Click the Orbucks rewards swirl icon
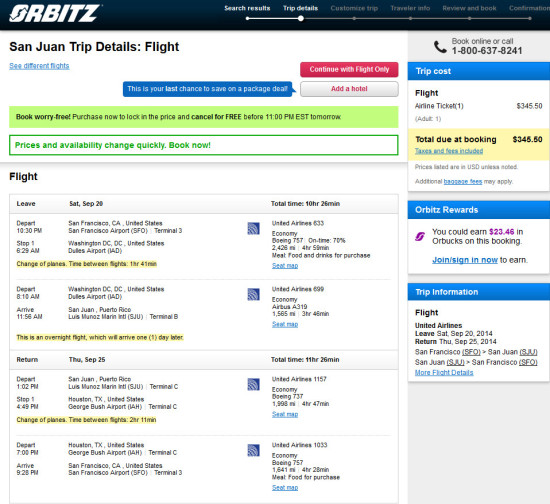This screenshot has height=504, width=550. tap(420, 237)
